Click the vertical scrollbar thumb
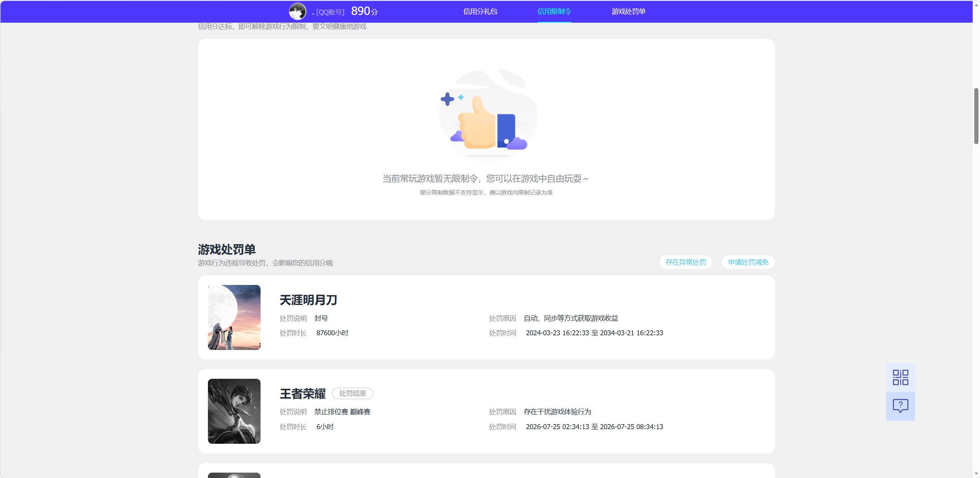This screenshot has height=478, width=980. [x=976, y=116]
